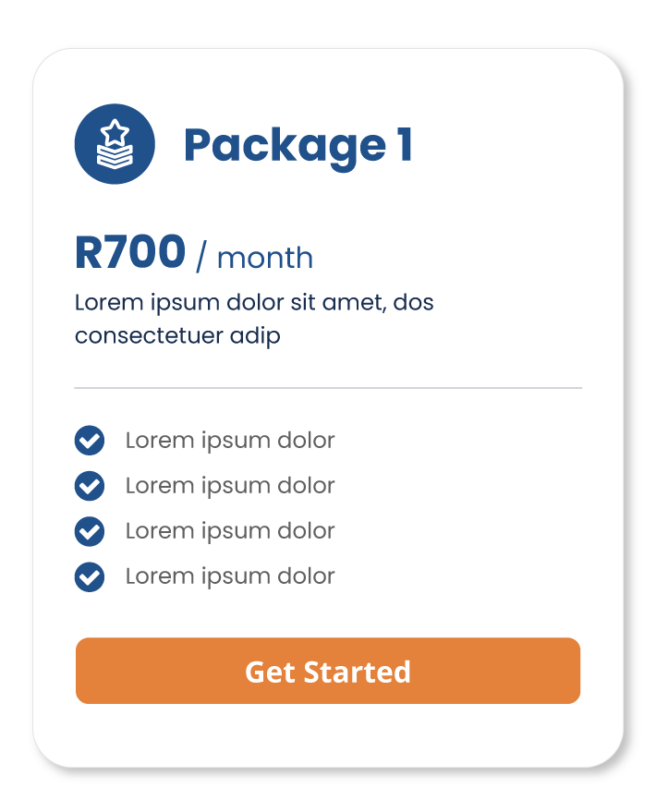Click the stacked layers graphic beneath the star
This screenshot has height=812, width=656.
[x=115, y=158]
